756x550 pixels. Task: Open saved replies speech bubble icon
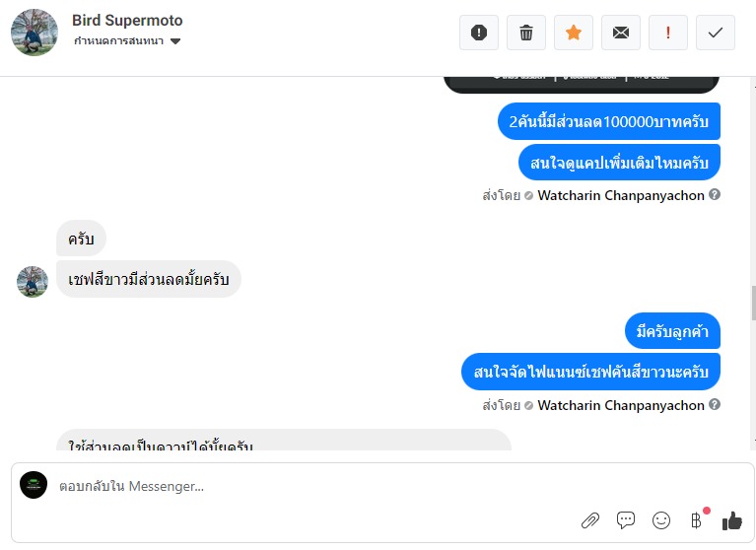point(626,520)
